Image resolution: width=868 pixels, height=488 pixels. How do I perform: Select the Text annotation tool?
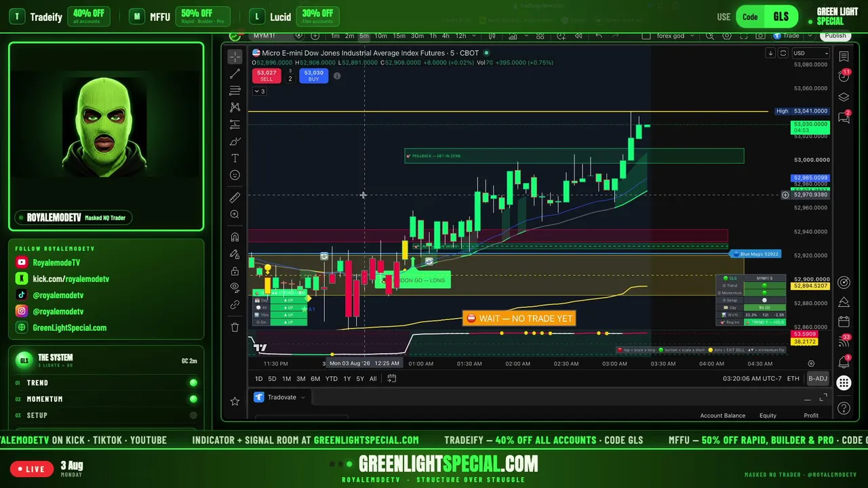(x=235, y=158)
